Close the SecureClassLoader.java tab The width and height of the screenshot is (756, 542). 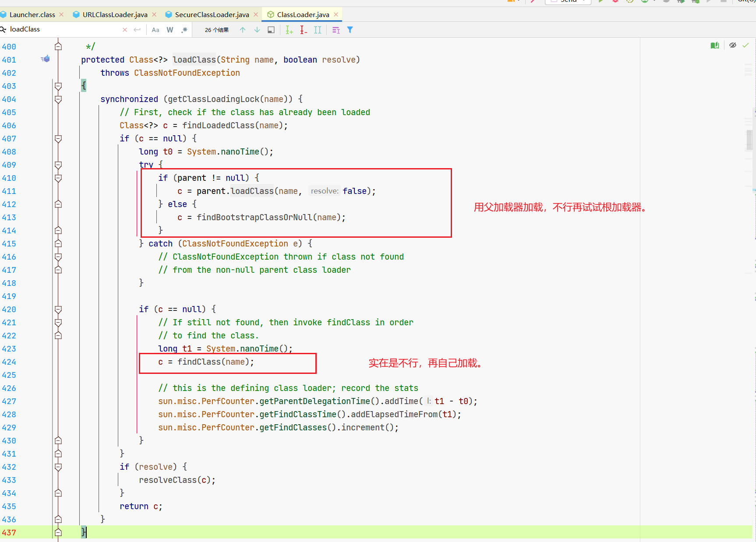coord(256,14)
